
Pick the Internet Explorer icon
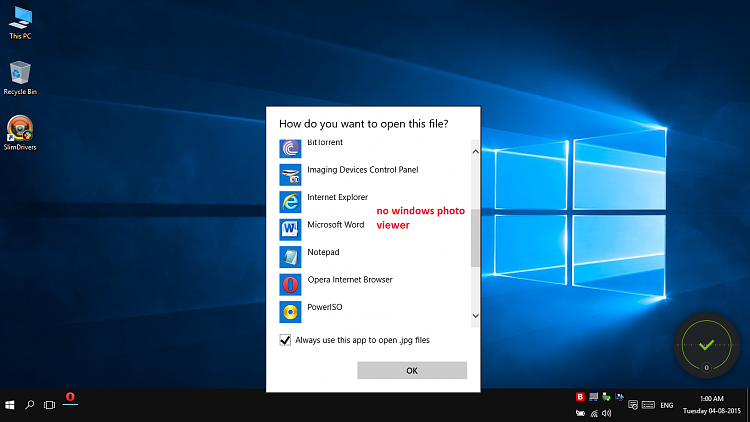point(290,202)
